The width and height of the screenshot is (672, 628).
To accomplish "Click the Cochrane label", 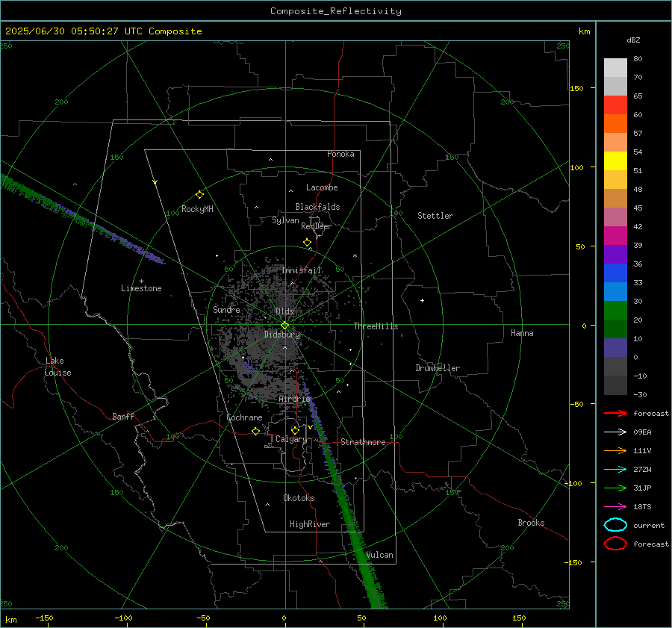I will [x=244, y=417].
